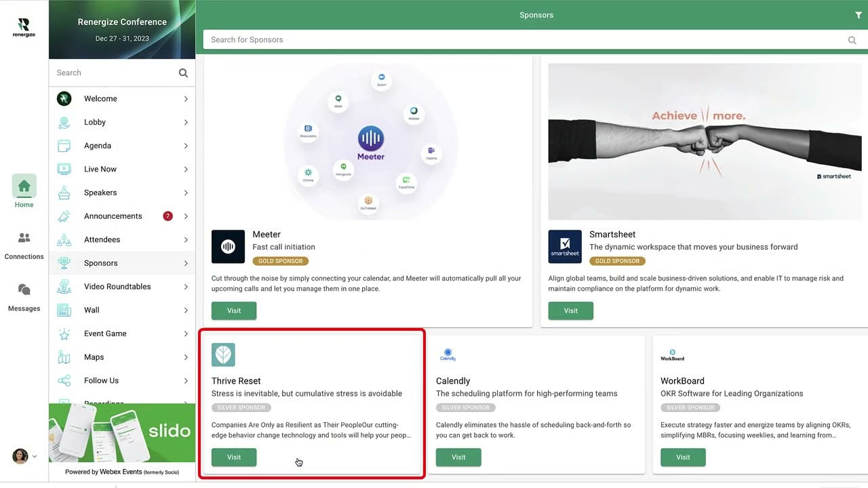Expand the Live Now chevron
868x488 pixels.
pos(186,169)
